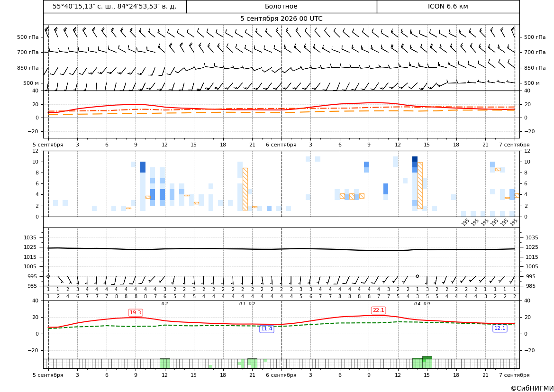The height and width of the screenshot is (392, 554).
Task: Select the Болотное location title cell
Action: pyautogui.click(x=281, y=6)
